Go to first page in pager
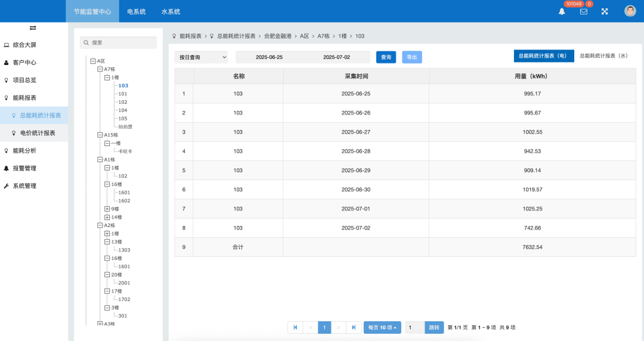644x341 pixels. (x=295, y=327)
